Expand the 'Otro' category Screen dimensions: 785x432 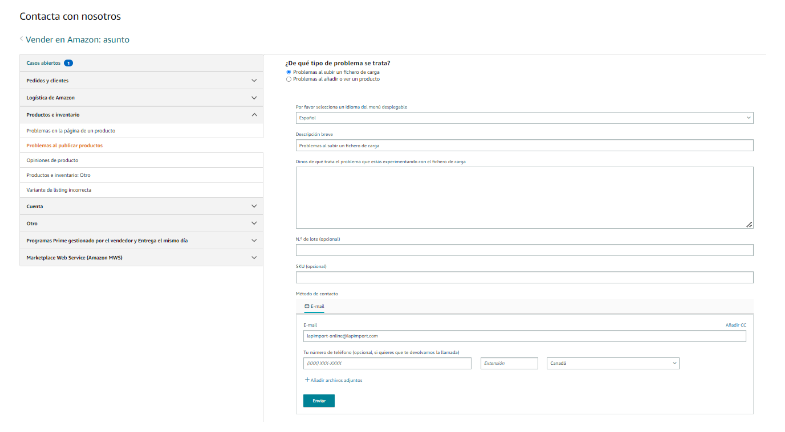[141, 223]
